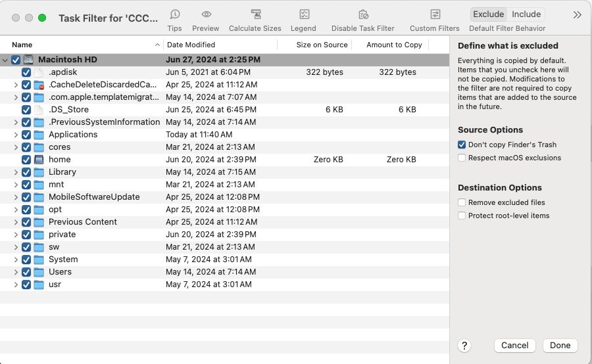Click the Done button
This screenshot has width=592, height=364.
[x=560, y=346]
